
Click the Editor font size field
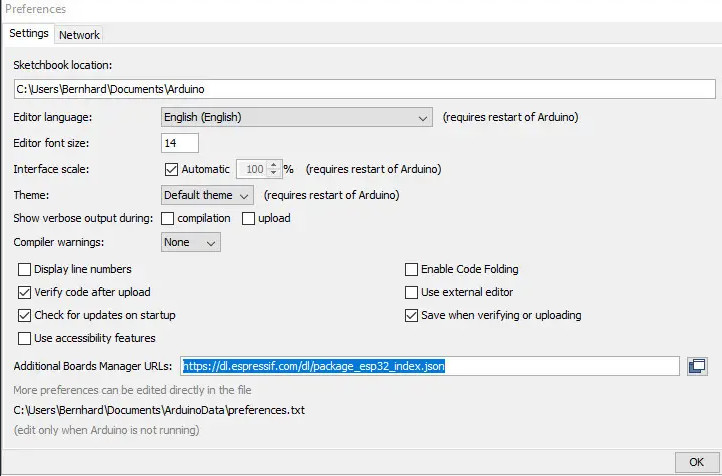(180, 143)
